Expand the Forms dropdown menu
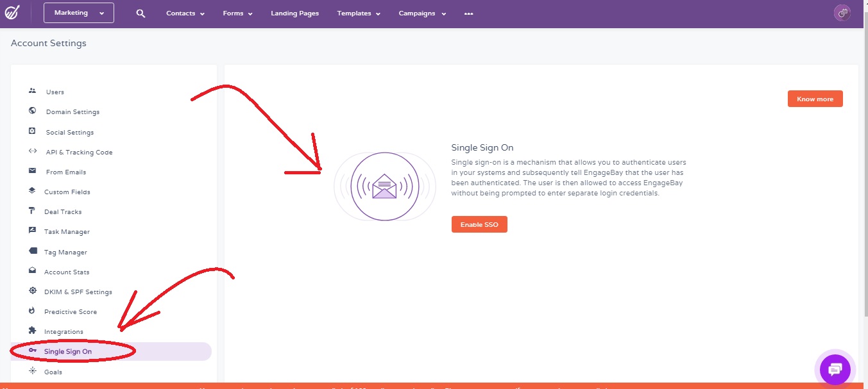 click(237, 13)
